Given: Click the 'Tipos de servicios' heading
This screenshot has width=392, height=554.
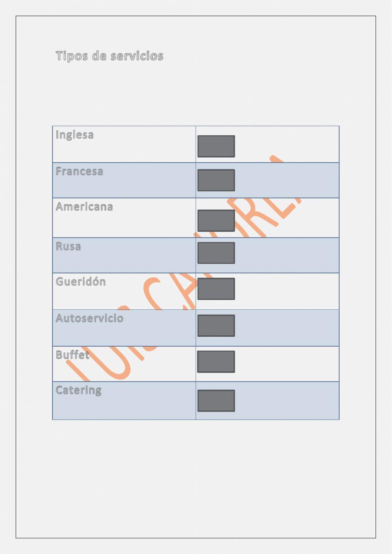Looking at the screenshot, I should point(109,56).
